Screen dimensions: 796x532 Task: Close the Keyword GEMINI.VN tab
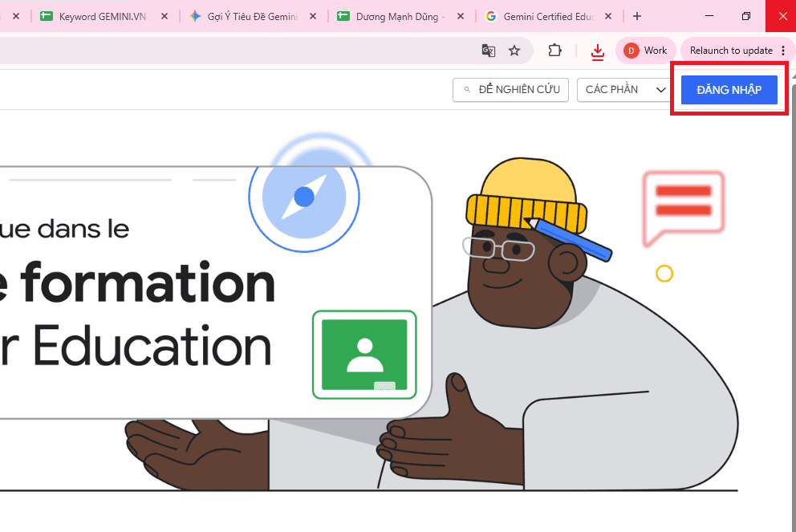tap(164, 16)
